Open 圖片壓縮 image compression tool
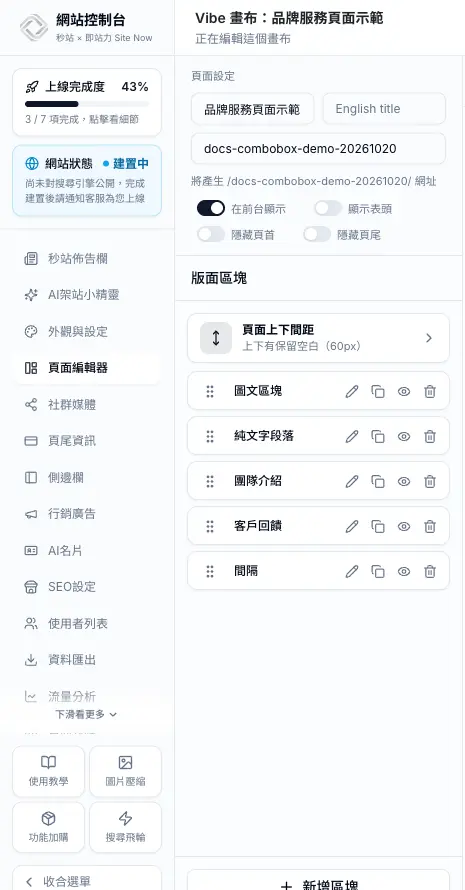465x890 pixels. (x=125, y=771)
